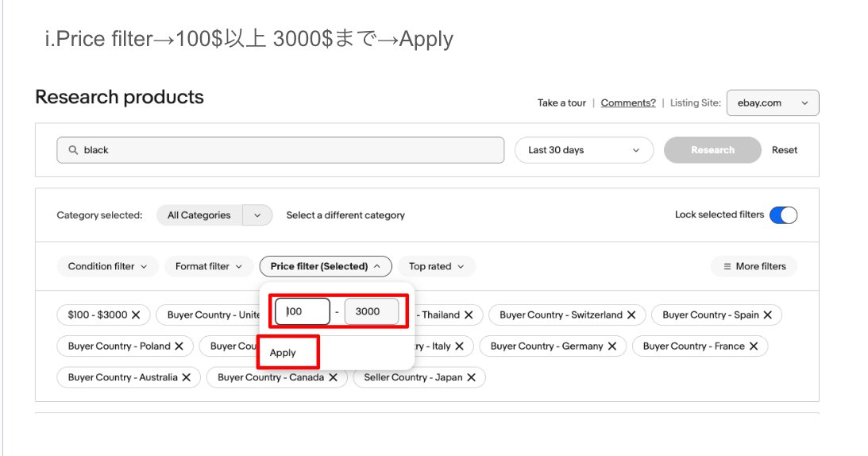Open the Format filter menu

pos(209,267)
